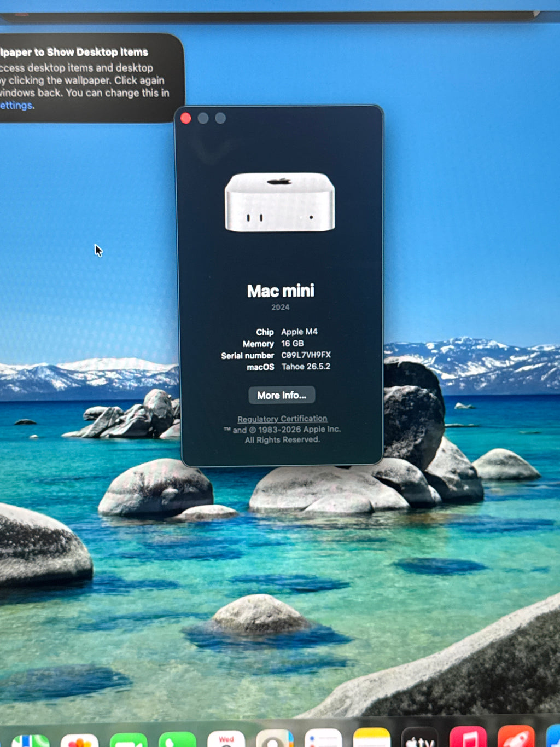
Task: Select the serial number C09L7VH9FX
Action: tap(306, 355)
